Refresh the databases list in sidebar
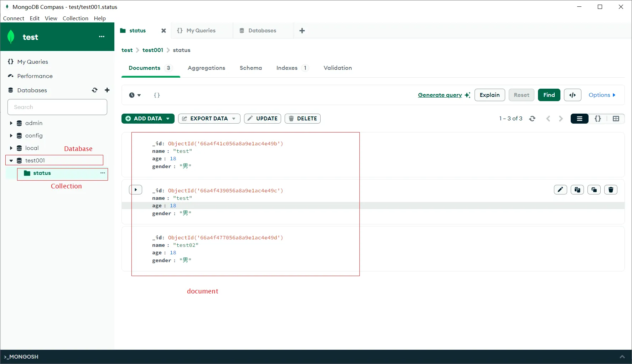This screenshot has height=364, width=632. pos(94,90)
